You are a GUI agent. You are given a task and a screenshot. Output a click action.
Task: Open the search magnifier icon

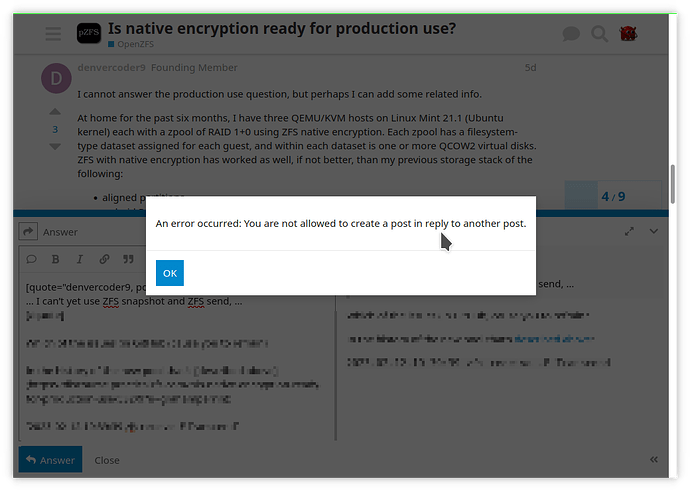pos(599,34)
